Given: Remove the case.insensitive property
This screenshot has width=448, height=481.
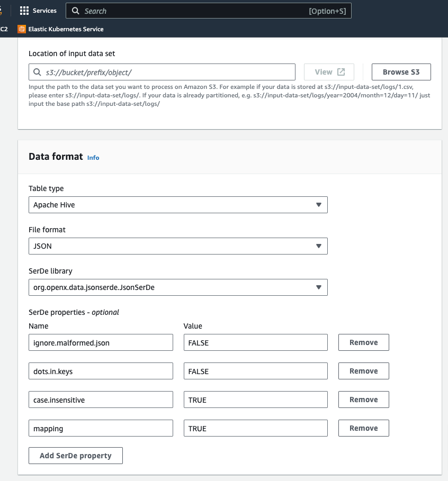Looking at the screenshot, I should point(363,400).
